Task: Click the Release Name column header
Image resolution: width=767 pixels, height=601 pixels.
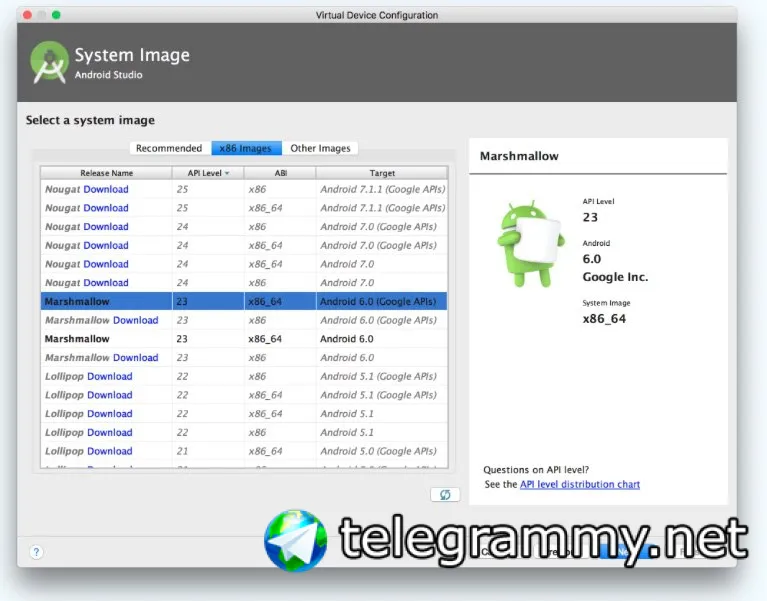Action: pos(106,173)
